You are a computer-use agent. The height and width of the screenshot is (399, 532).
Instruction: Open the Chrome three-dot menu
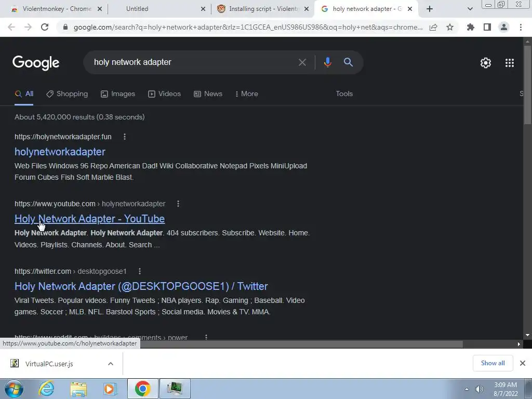(x=521, y=27)
